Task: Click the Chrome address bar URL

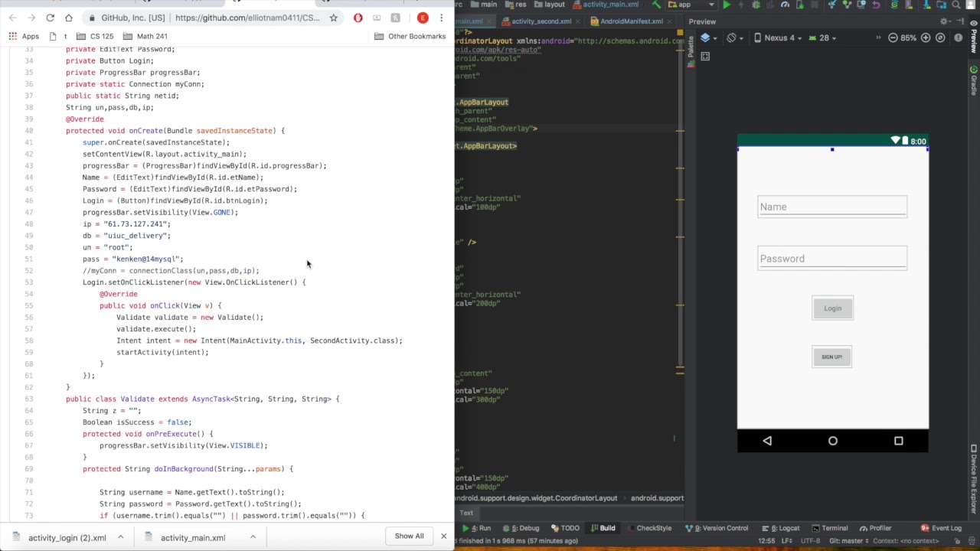Action: pos(247,18)
